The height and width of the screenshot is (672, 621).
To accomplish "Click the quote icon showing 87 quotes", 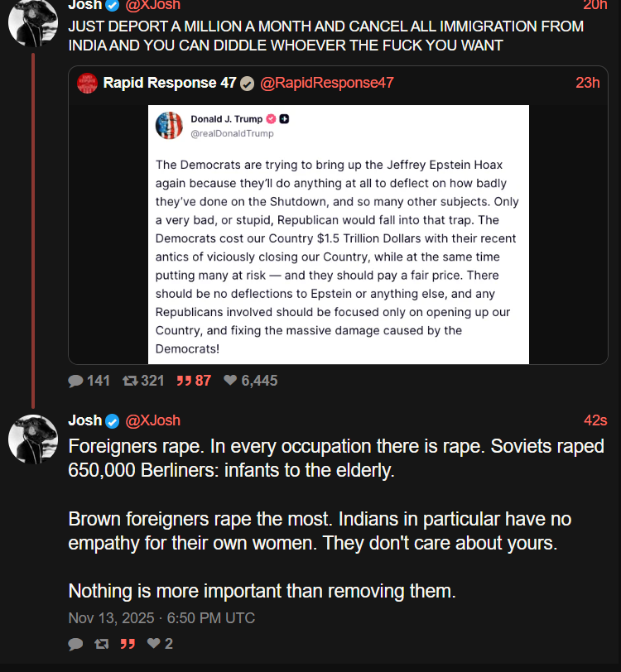I will 183,381.
